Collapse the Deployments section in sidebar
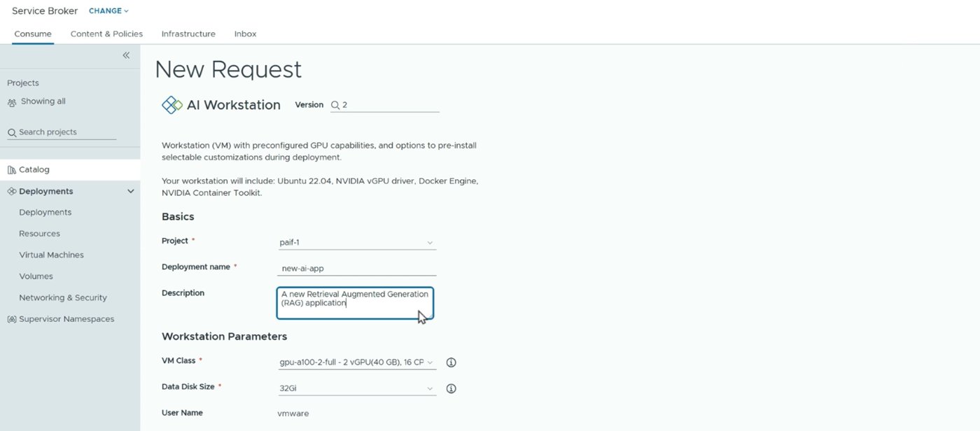The width and height of the screenshot is (980, 431). pos(130,190)
